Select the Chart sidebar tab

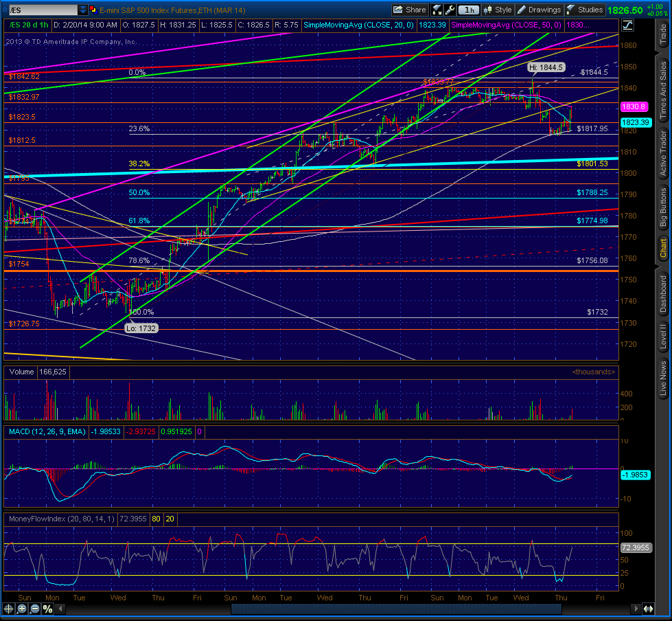tap(663, 248)
